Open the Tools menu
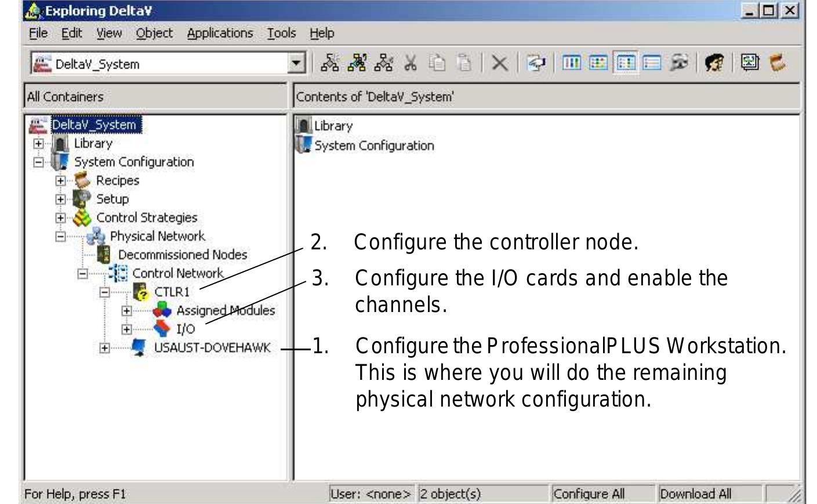 (281, 33)
